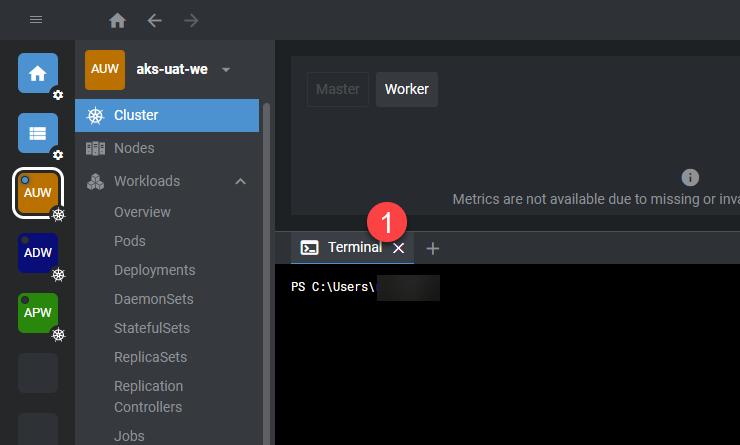This screenshot has height=445, width=740.
Task: Go back using the left arrow
Action: pos(154,20)
